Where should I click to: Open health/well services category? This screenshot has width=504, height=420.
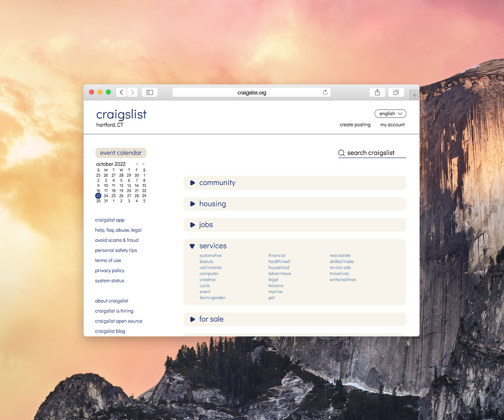pyautogui.click(x=279, y=261)
